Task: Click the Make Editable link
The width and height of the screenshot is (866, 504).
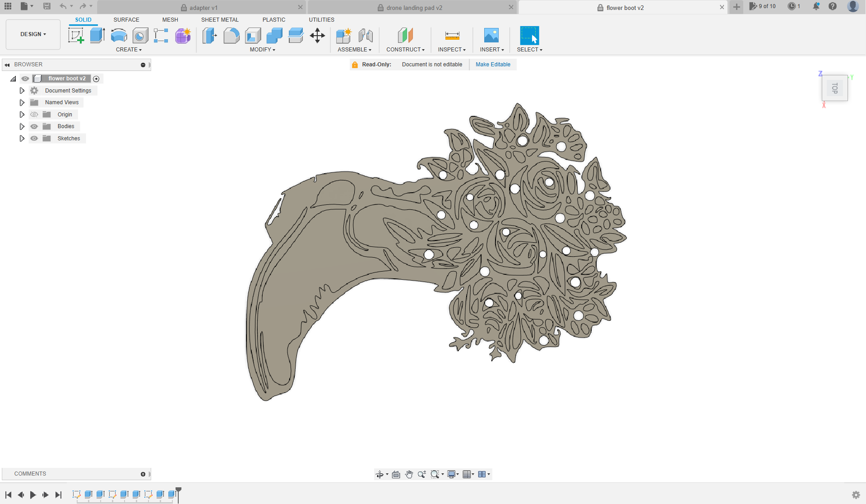Action: [x=493, y=65]
